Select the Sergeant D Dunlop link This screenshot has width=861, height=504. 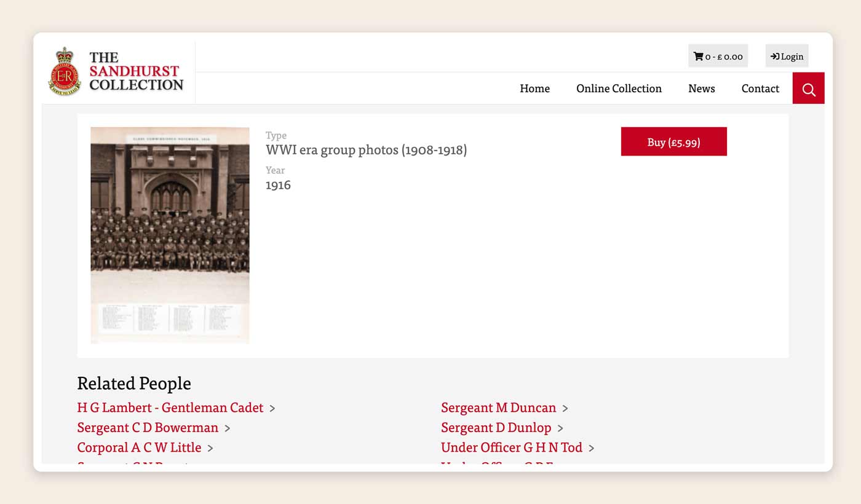tap(496, 427)
